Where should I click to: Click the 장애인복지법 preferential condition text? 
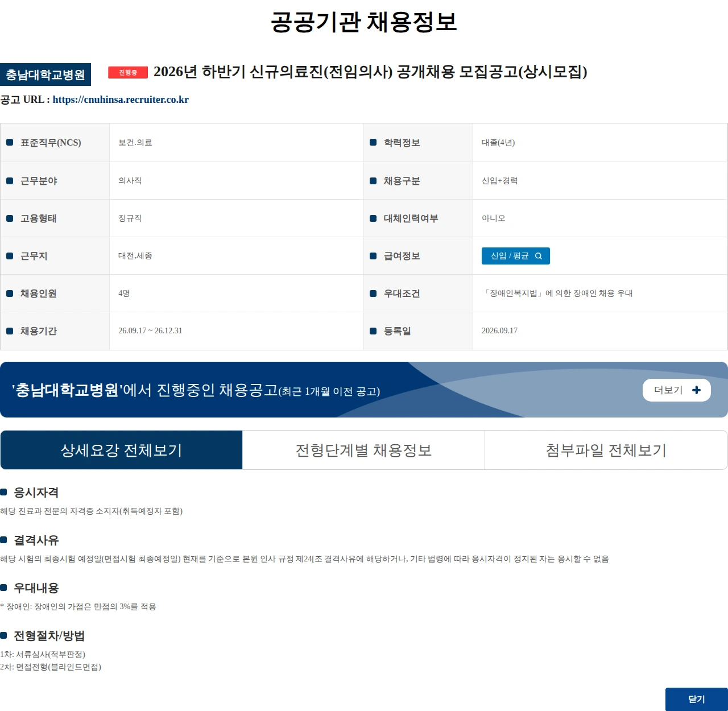(557, 294)
